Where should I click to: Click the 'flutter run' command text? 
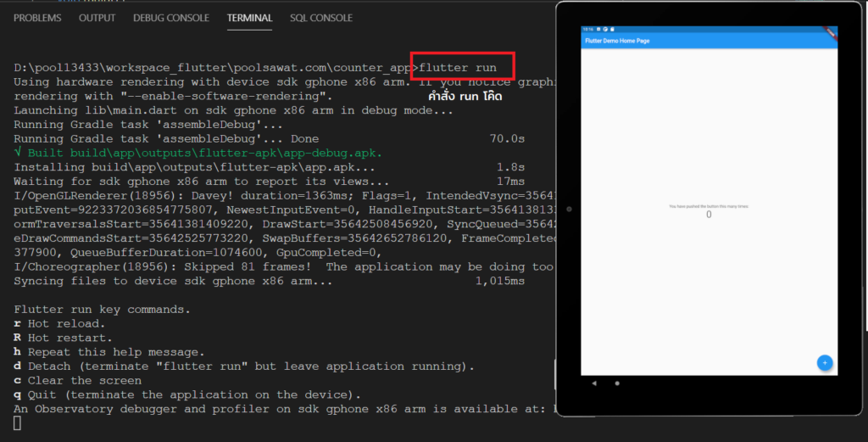coord(458,68)
